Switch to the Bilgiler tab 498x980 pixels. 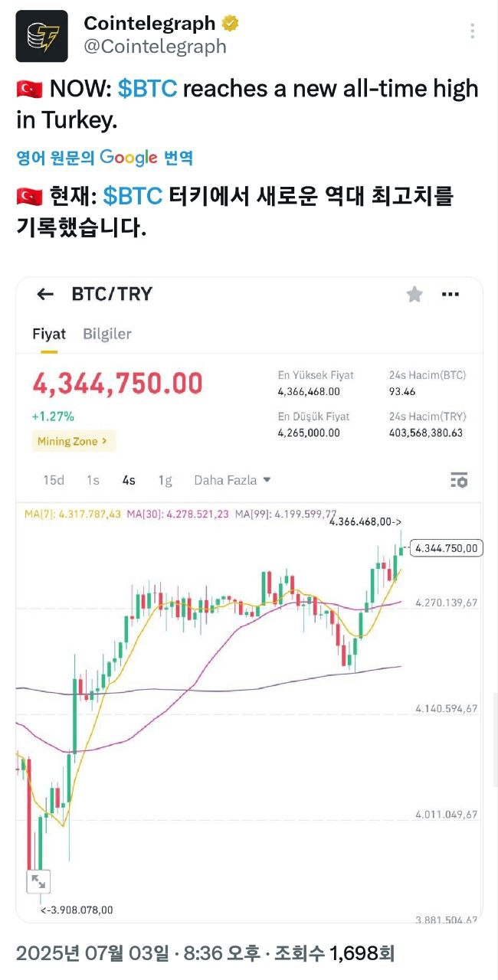(x=107, y=334)
